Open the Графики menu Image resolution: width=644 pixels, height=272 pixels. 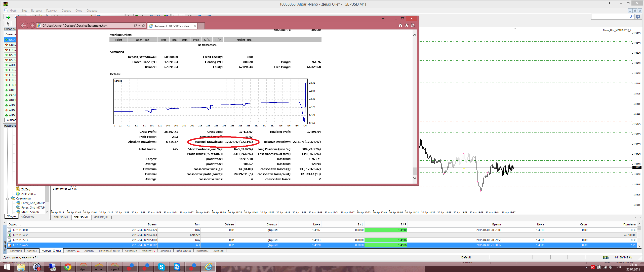coord(52,11)
